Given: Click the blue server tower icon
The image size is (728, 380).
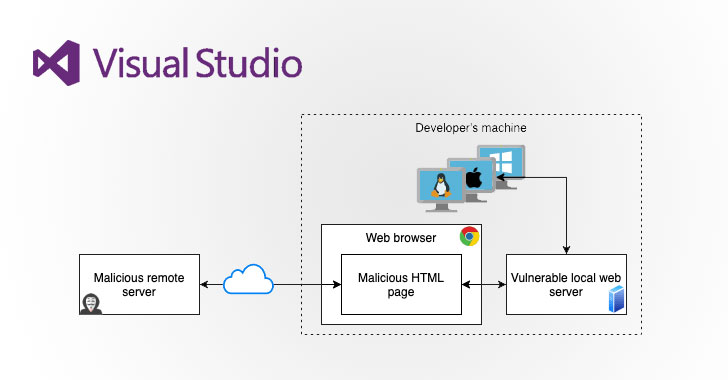Looking at the screenshot, I should pyautogui.click(x=617, y=299).
